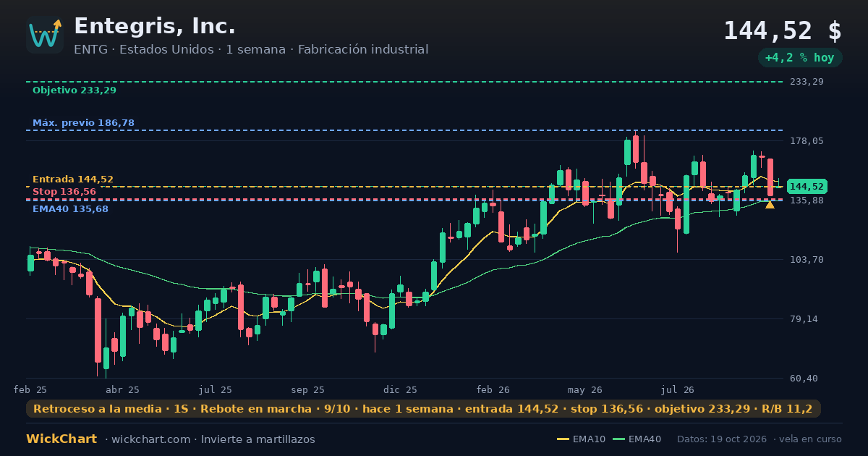Click the jul 25 date axis label

click(x=216, y=390)
